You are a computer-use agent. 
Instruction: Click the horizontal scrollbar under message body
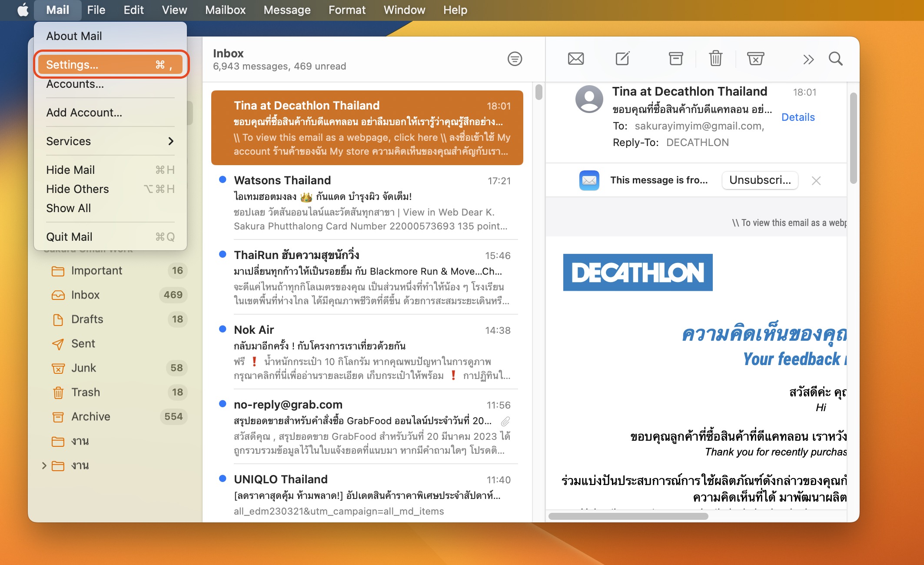coord(628,516)
